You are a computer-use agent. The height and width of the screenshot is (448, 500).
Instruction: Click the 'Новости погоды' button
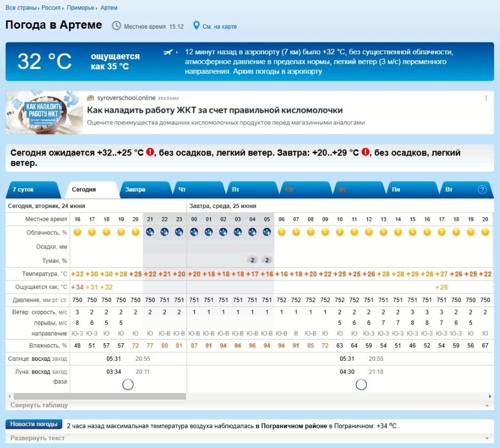point(34,424)
